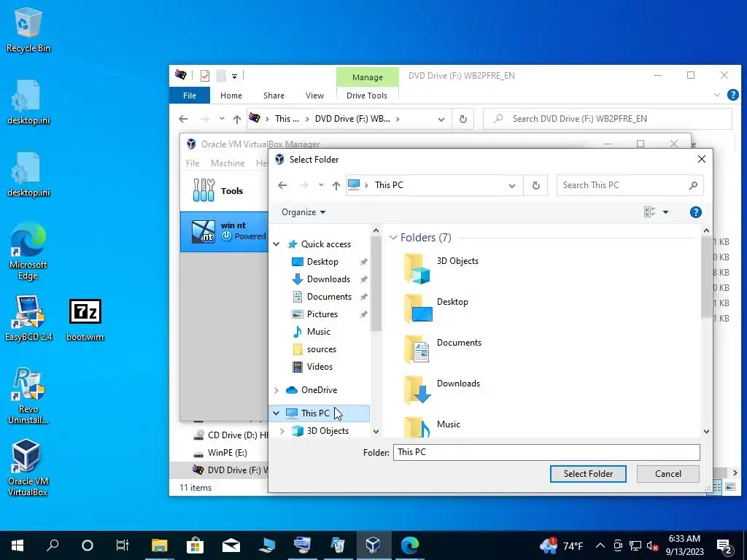Select sources folder under Quick access
The height and width of the screenshot is (560, 747).
pyautogui.click(x=322, y=349)
